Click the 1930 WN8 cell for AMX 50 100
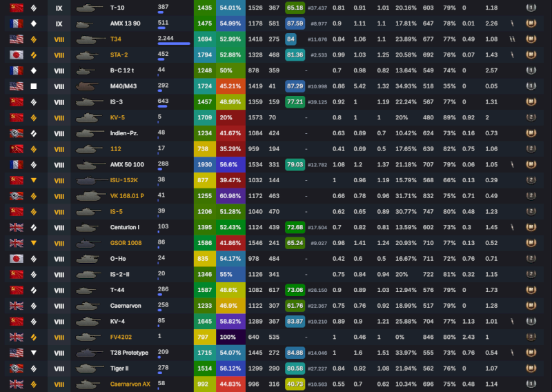552x392 pixels. 204,164
